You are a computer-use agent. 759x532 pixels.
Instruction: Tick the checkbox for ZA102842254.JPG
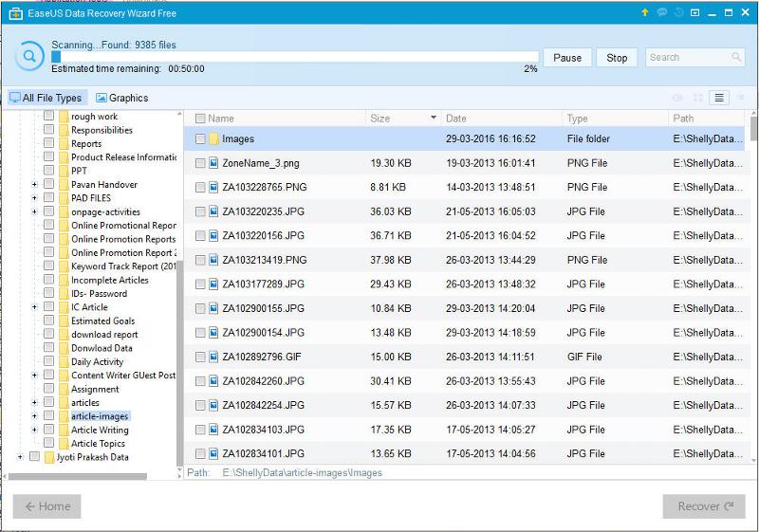(200, 405)
